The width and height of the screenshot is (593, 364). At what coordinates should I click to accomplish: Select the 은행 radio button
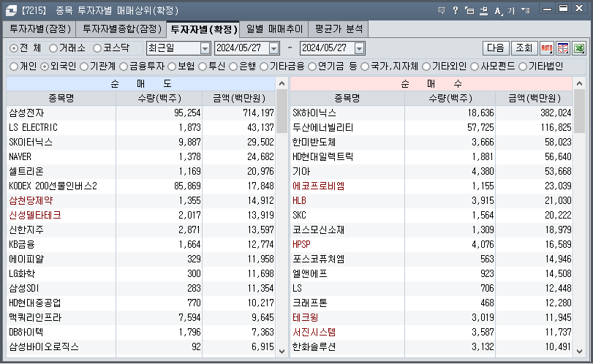[x=233, y=67]
